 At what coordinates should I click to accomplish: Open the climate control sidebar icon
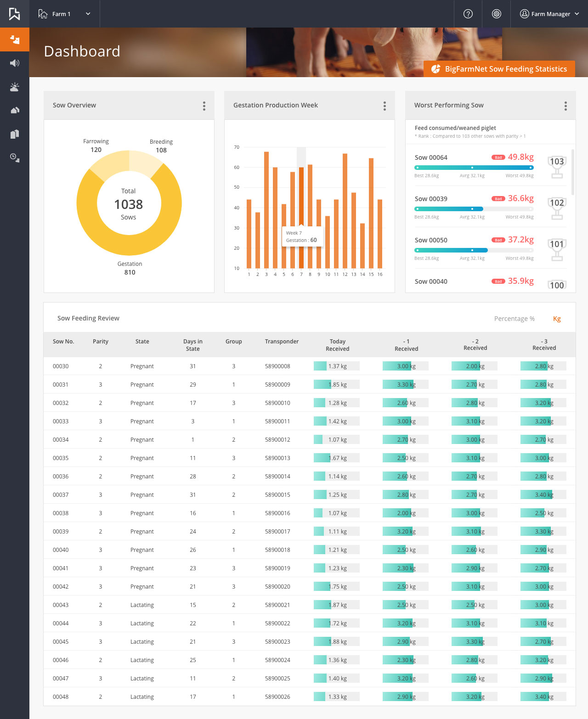(x=14, y=86)
